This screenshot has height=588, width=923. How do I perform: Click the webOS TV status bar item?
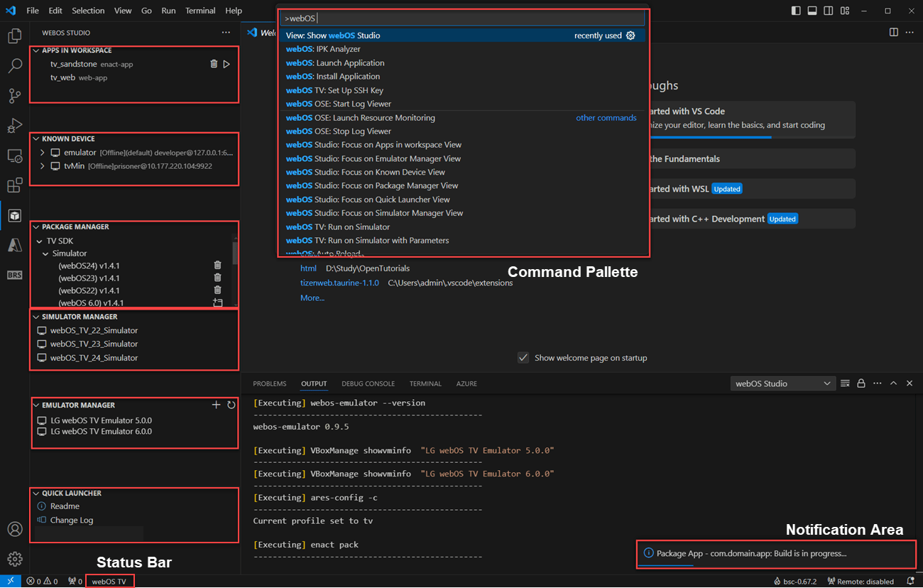[x=109, y=581]
